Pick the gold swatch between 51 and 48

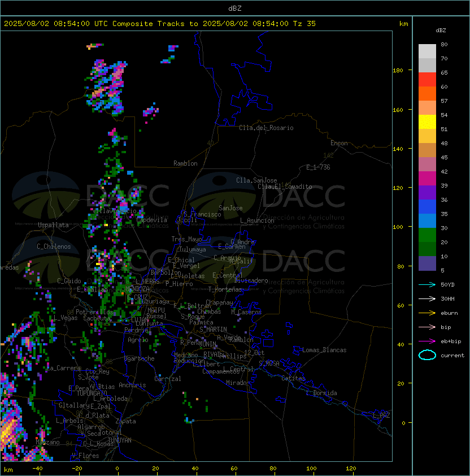click(427, 136)
